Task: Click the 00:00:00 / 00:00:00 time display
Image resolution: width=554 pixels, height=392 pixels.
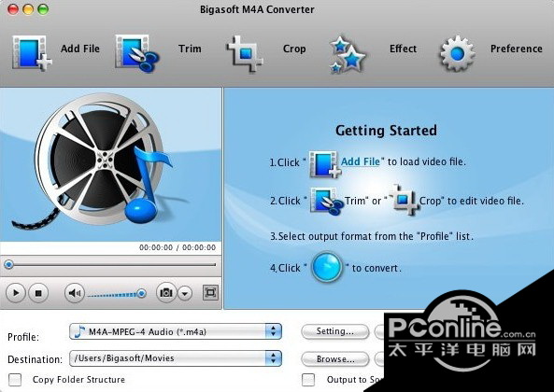Action: coord(178,247)
